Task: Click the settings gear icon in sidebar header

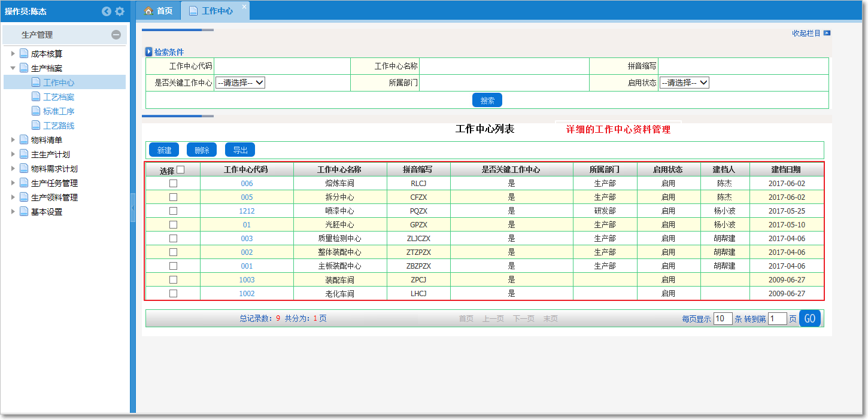Action: [x=120, y=11]
